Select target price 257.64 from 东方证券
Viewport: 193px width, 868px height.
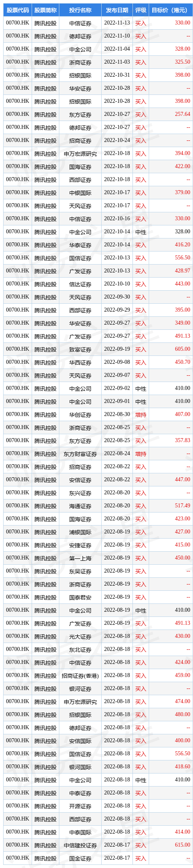pyautogui.click(x=183, y=114)
